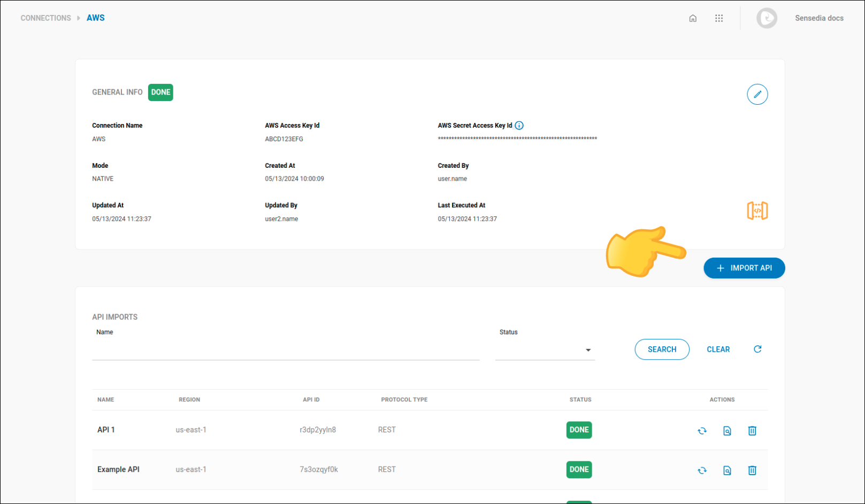Click the IMPORT API button
This screenshot has height=504, width=865.
[744, 268]
